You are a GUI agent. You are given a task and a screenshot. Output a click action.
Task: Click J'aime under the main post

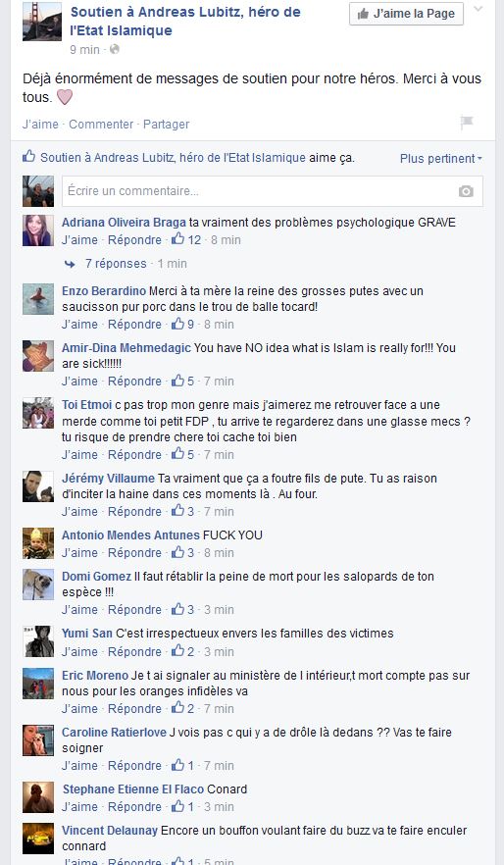40,125
